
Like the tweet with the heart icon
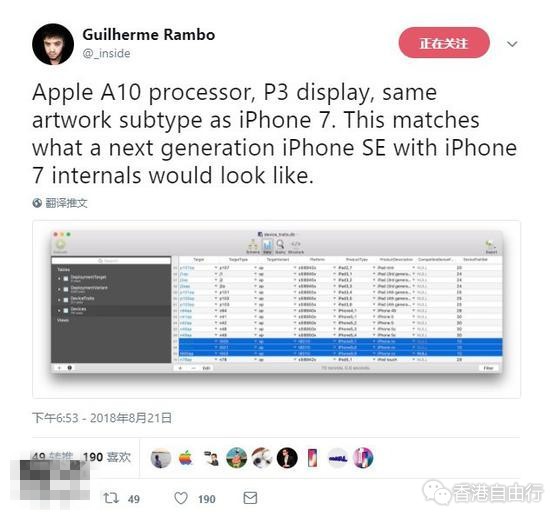[x=181, y=498]
